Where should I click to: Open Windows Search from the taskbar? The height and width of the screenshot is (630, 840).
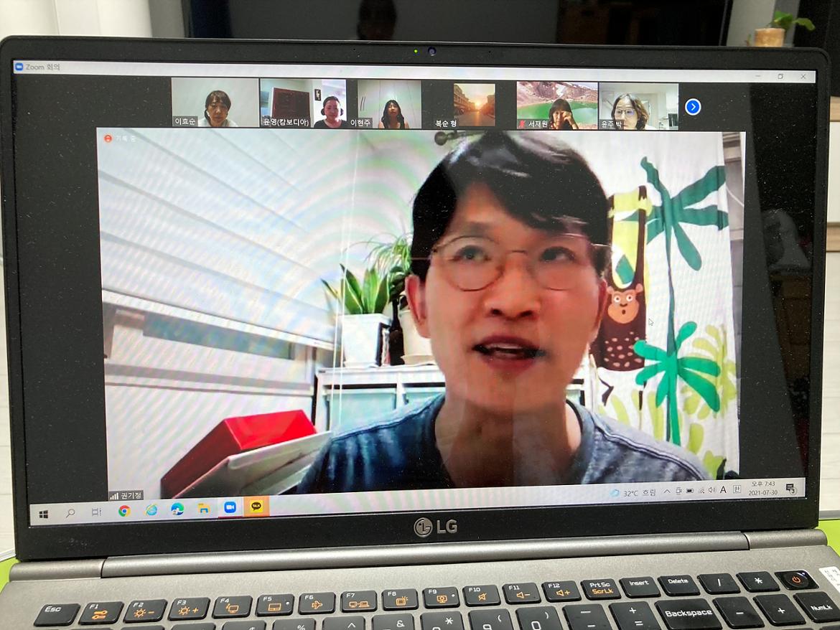tap(70, 512)
